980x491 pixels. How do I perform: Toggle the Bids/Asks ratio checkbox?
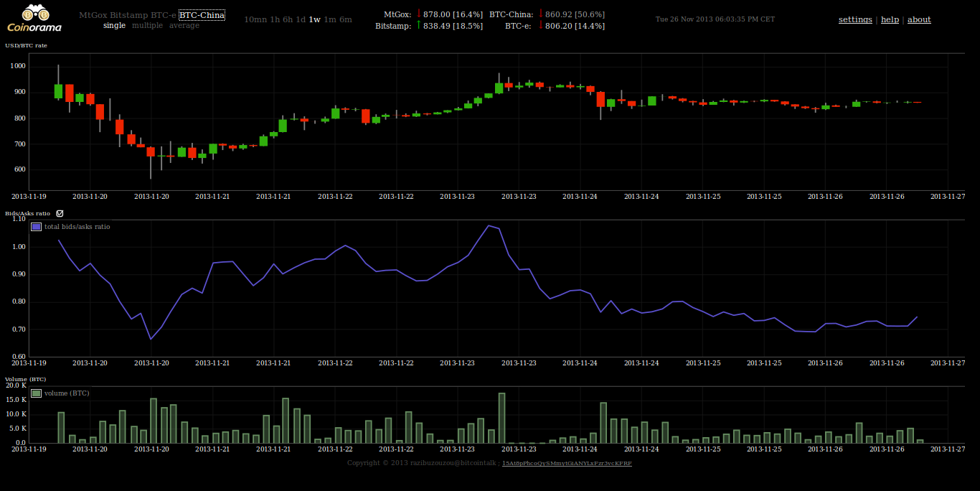click(x=60, y=213)
